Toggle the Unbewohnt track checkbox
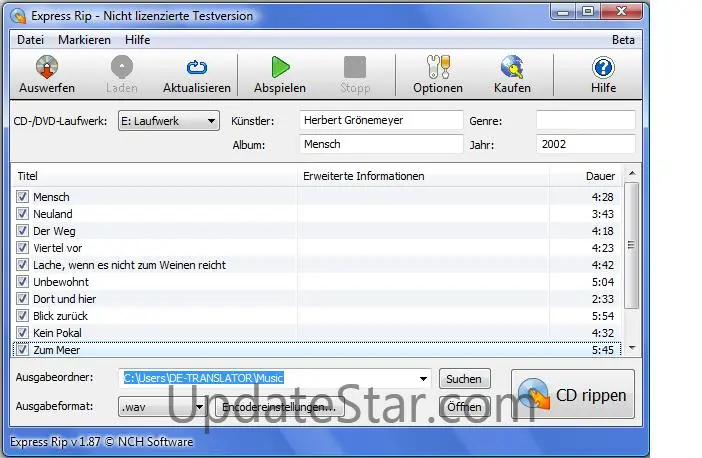The width and height of the screenshot is (702, 458). (x=22, y=282)
